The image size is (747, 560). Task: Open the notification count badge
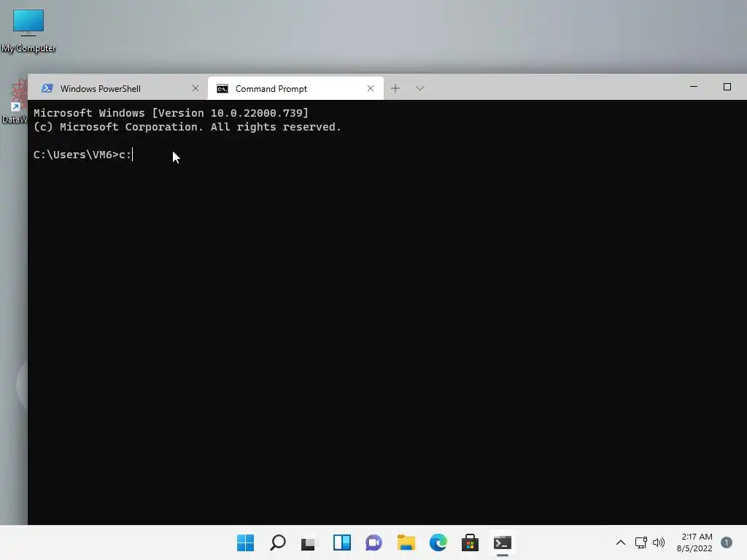[x=727, y=542]
